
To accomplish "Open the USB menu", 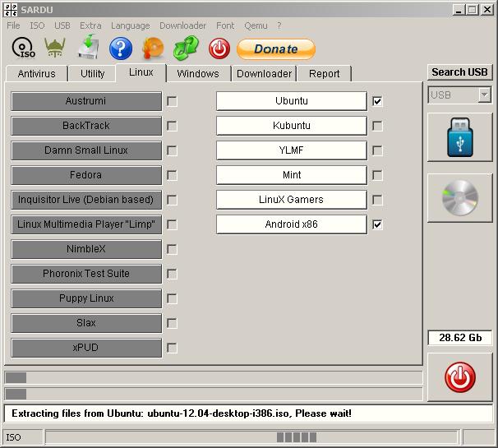I will 62,25.
